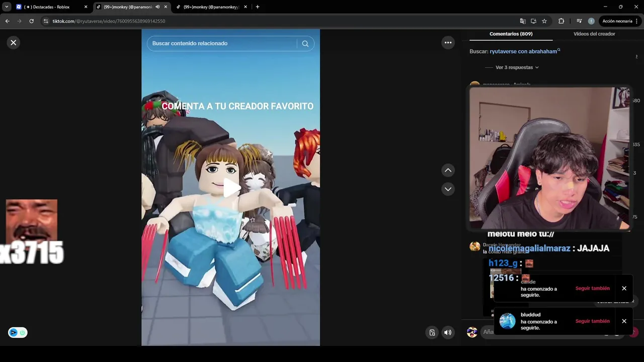Open the media controls icon

point(579,21)
